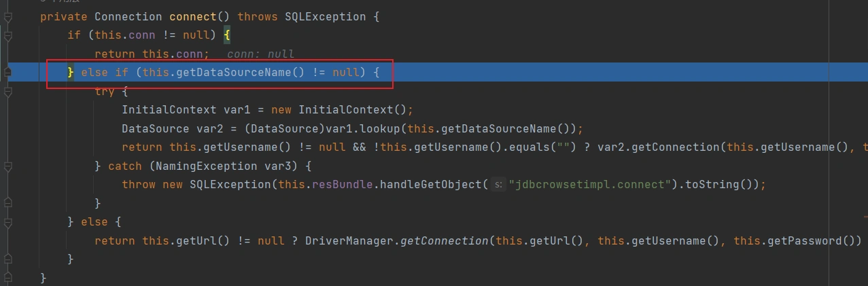Fold the final else block in gutter
Image resolution: width=868 pixels, height=286 pixels.
pos(7,221)
